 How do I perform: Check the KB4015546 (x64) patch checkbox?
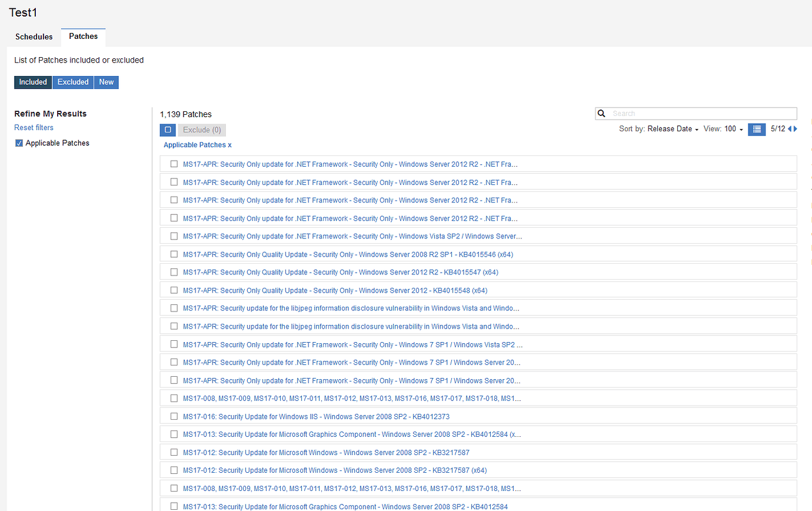point(173,254)
